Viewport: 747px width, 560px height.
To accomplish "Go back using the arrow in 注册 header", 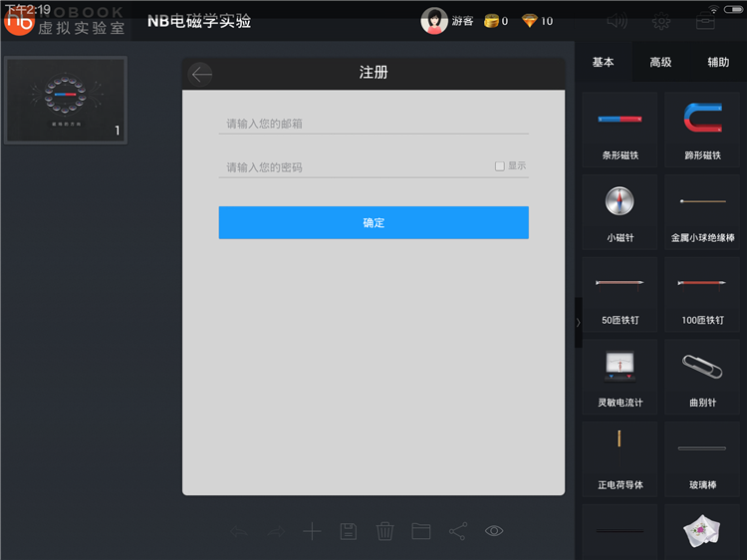I will [x=200, y=75].
